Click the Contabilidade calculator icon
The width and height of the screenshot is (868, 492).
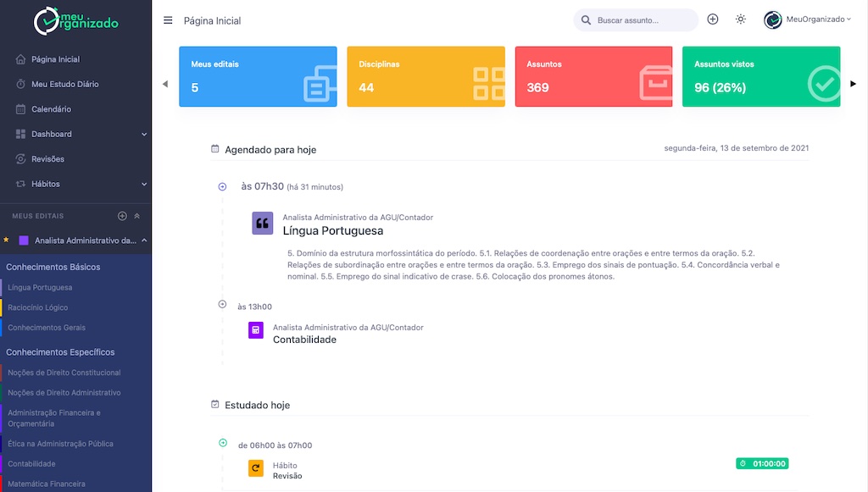pyautogui.click(x=256, y=330)
